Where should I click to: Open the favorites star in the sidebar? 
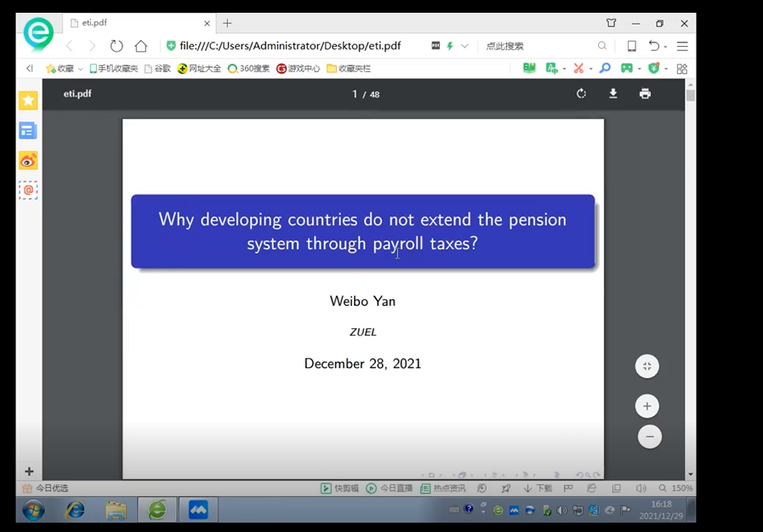(x=28, y=100)
